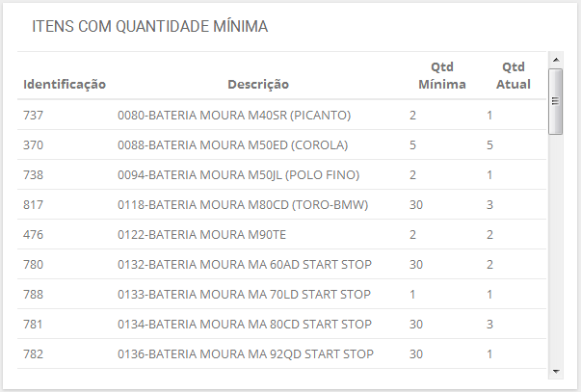Click identification number 788
Viewport: 581px width, 392px height.
pos(34,295)
